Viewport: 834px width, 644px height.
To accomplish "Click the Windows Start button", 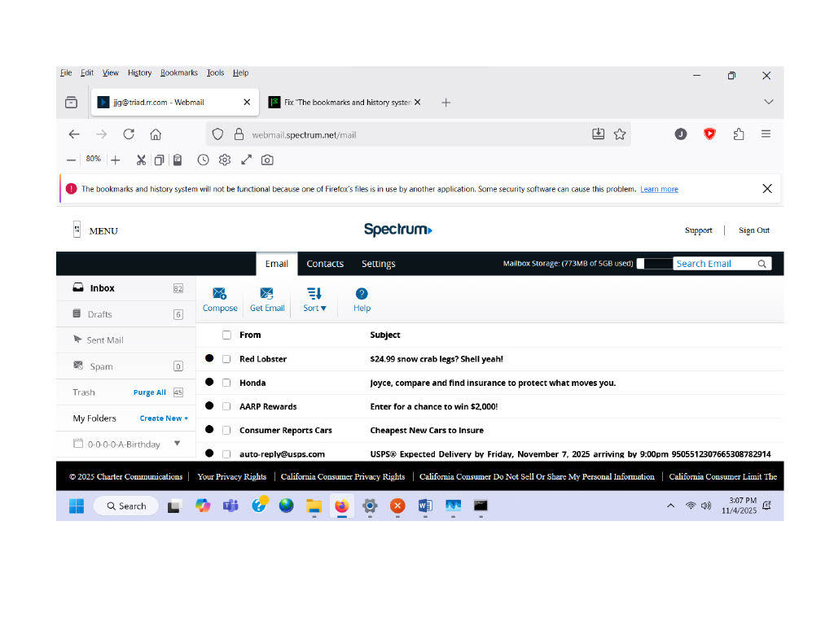I will (77, 506).
